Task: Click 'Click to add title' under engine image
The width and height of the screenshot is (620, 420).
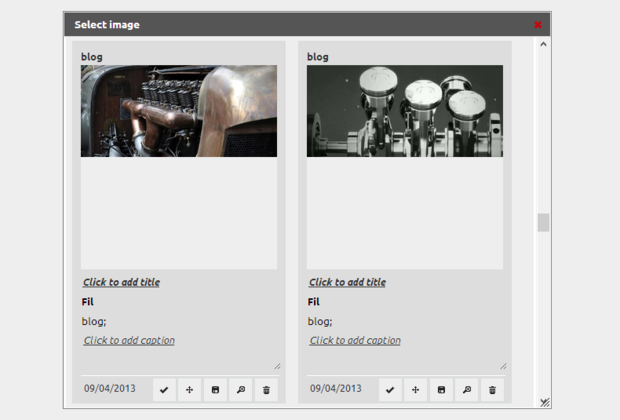Action: tap(121, 282)
